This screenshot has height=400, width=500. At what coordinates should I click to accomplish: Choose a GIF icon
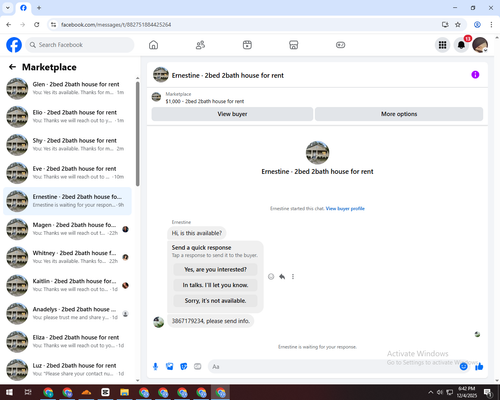pos(198,367)
